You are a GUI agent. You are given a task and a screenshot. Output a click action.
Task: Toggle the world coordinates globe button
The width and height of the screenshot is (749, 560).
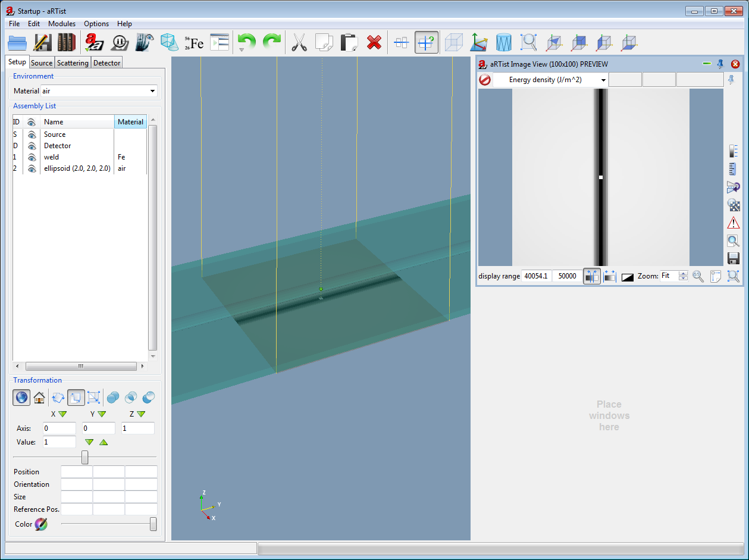pyautogui.click(x=22, y=397)
